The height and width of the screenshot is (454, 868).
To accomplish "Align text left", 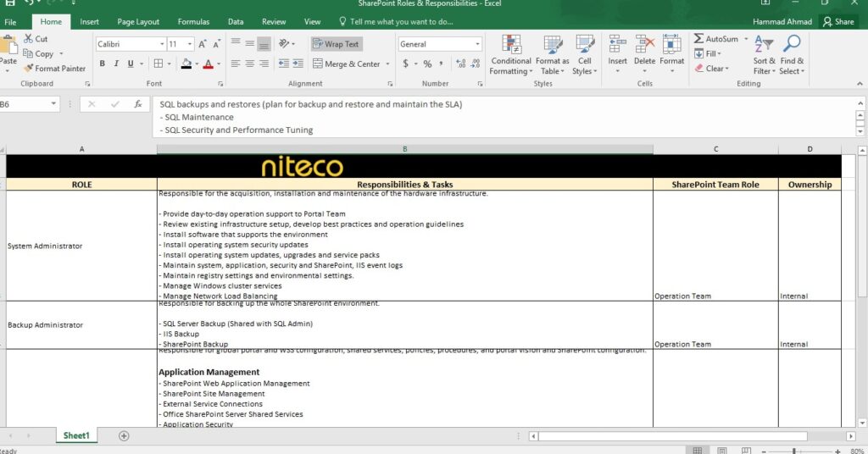I will click(x=236, y=64).
